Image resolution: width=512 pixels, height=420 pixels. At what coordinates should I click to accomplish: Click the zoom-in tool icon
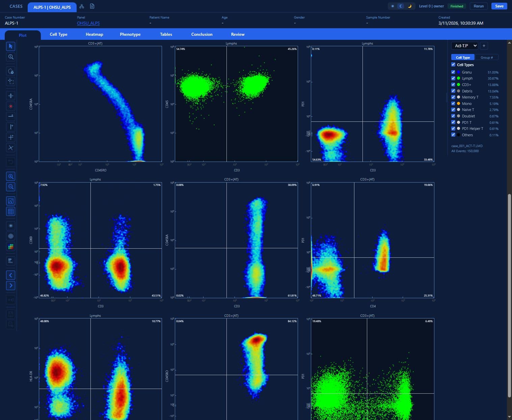(x=10, y=176)
